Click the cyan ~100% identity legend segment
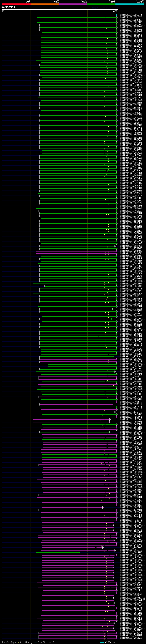The image size is (146, 644). [130, 4]
